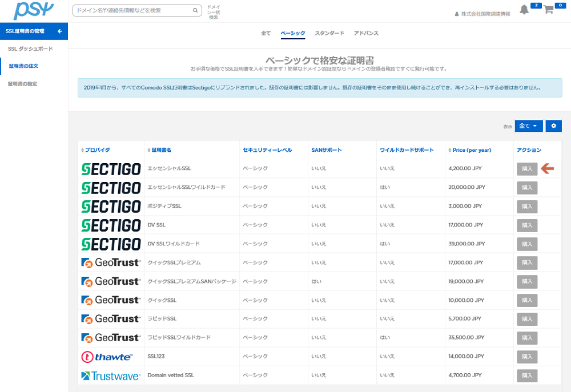This screenshot has height=392, width=571.
Task: Click the 39,000.00 JPY price cell
Action: (x=467, y=244)
